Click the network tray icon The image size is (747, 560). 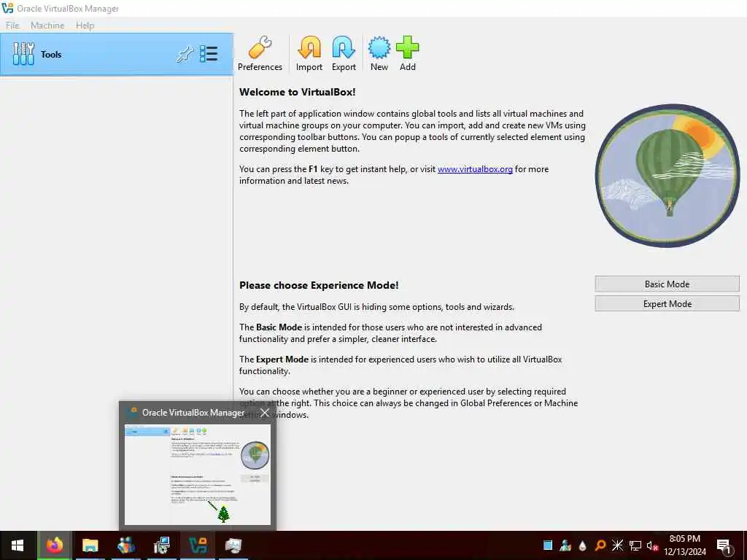pos(635,545)
